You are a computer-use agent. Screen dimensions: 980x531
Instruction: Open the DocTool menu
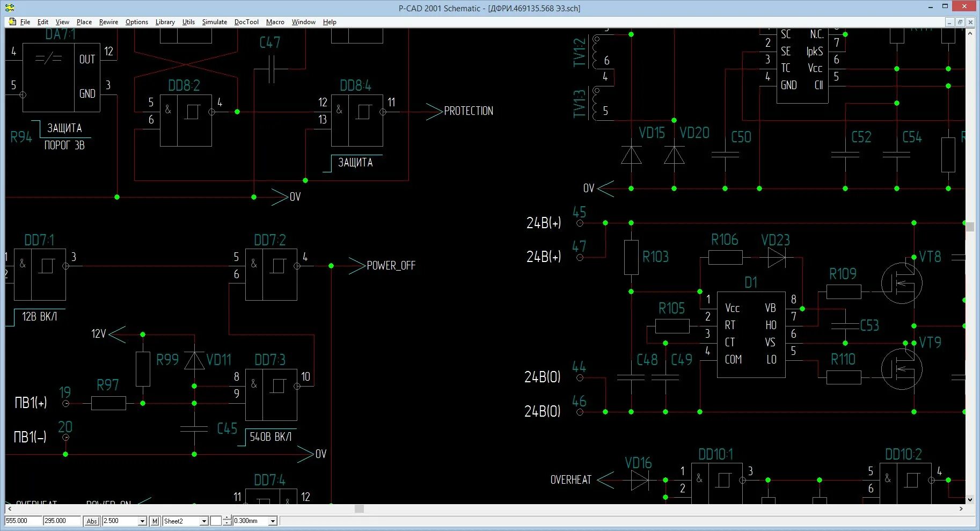tap(246, 22)
